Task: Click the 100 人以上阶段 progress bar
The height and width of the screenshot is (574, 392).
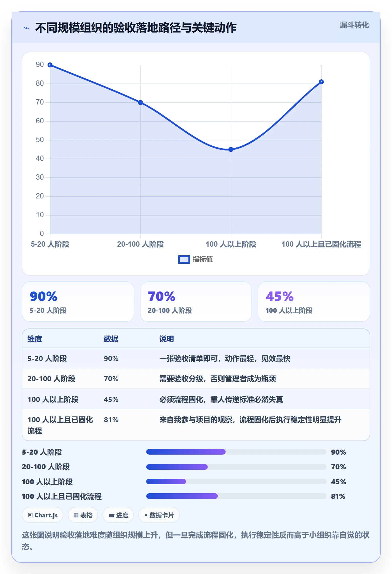Action: coord(236,482)
